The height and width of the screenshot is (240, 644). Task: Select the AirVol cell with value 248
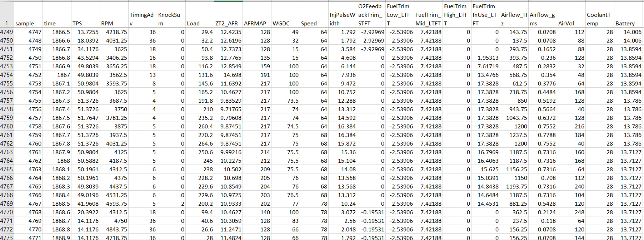coord(571,212)
